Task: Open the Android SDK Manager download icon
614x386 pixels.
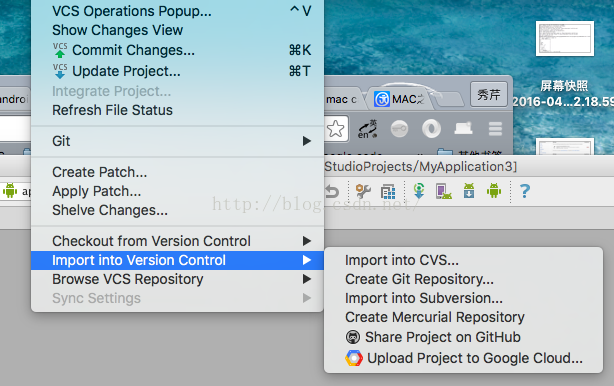Action: pyautogui.click(x=469, y=191)
